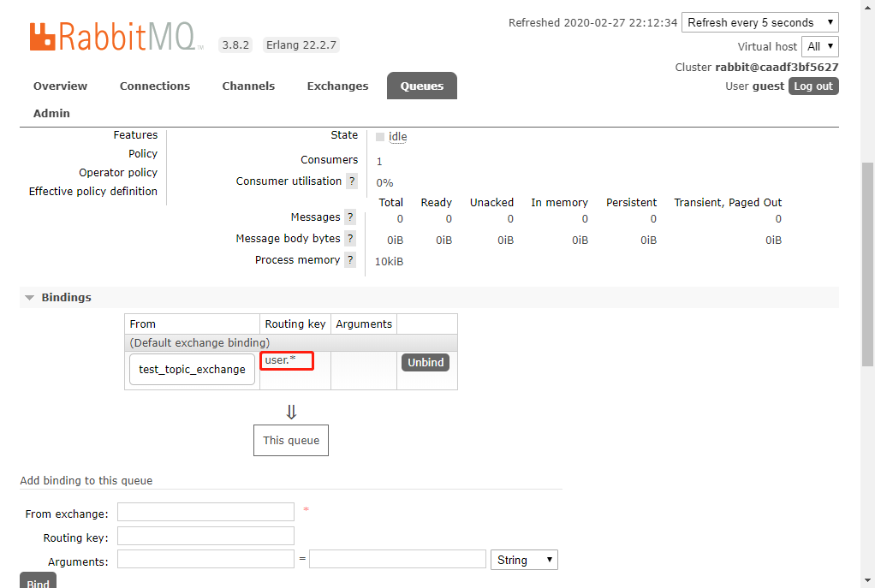The width and height of the screenshot is (875, 588).
Task: Click the user name guest
Action: coord(769,86)
